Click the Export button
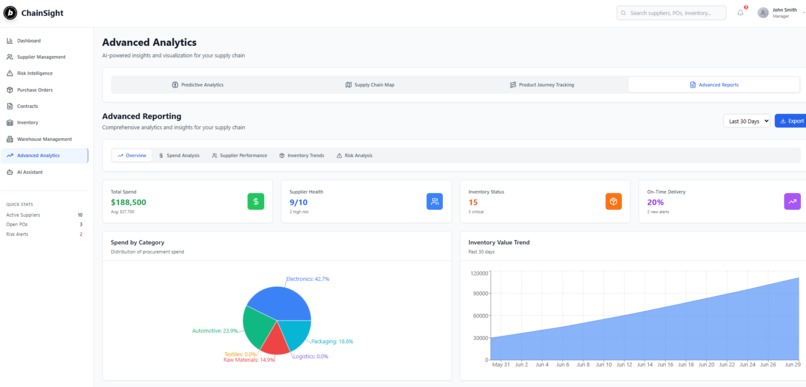 click(791, 121)
